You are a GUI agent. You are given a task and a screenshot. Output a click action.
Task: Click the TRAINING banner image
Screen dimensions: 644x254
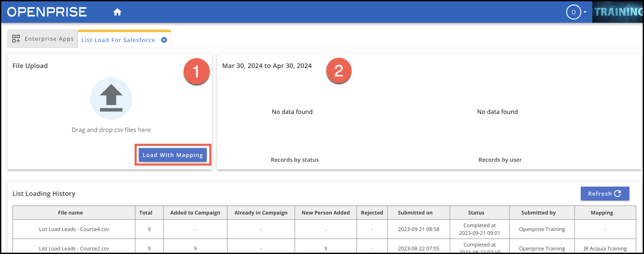click(x=618, y=12)
